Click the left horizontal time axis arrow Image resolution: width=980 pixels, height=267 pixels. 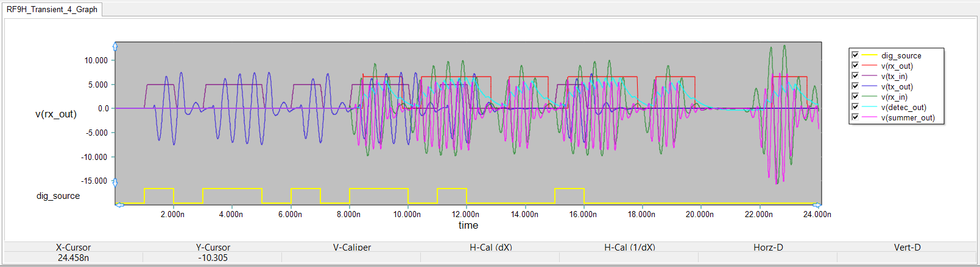[x=120, y=204]
